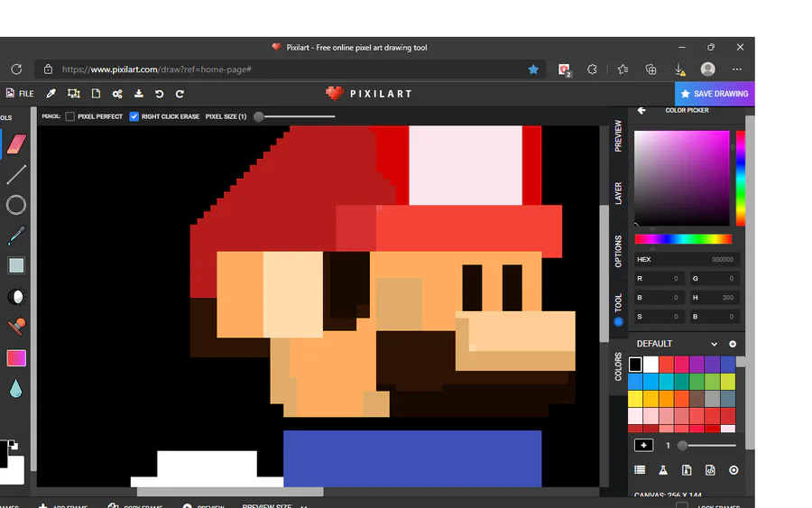Click the HEX color input field
The height and width of the screenshot is (508, 812).
(687, 260)
